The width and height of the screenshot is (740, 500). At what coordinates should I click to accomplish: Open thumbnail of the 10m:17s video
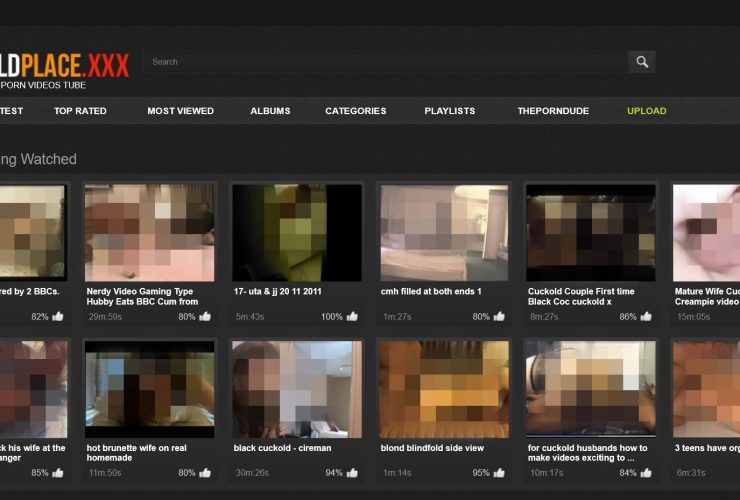click(591, 389)
